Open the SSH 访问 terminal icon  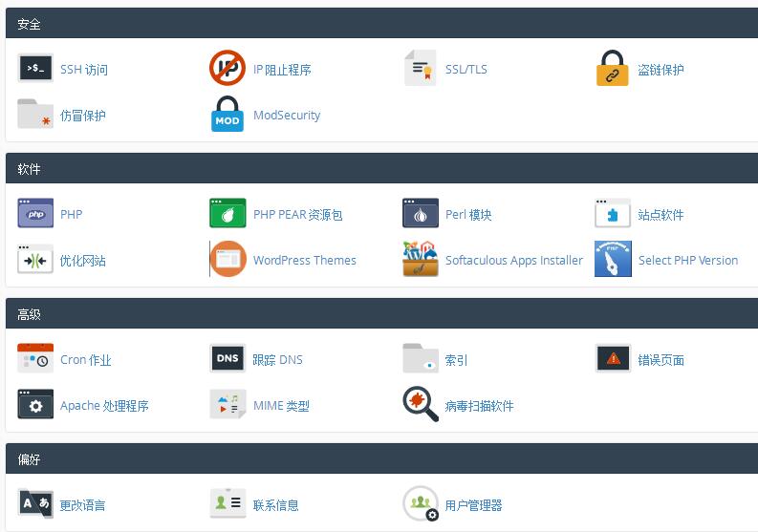(x=35, y=69)
